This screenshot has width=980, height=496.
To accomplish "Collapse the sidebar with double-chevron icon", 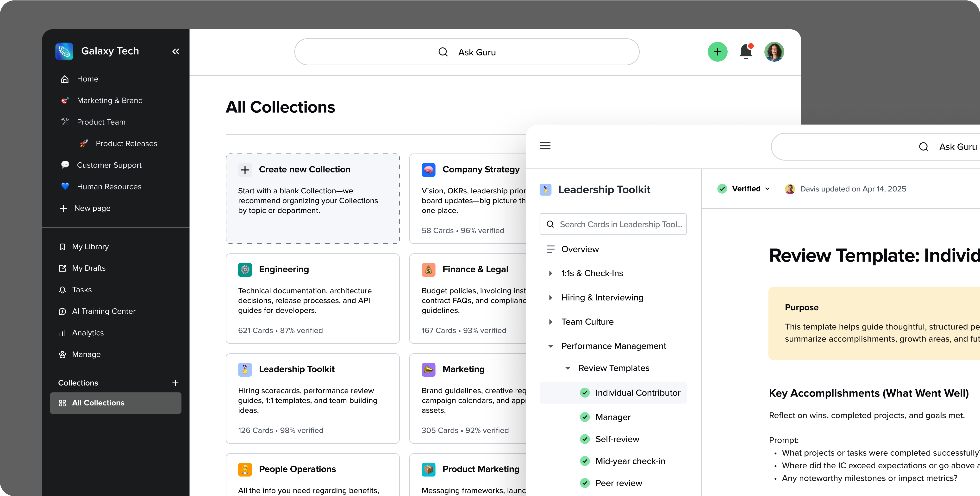I will 175,51.
